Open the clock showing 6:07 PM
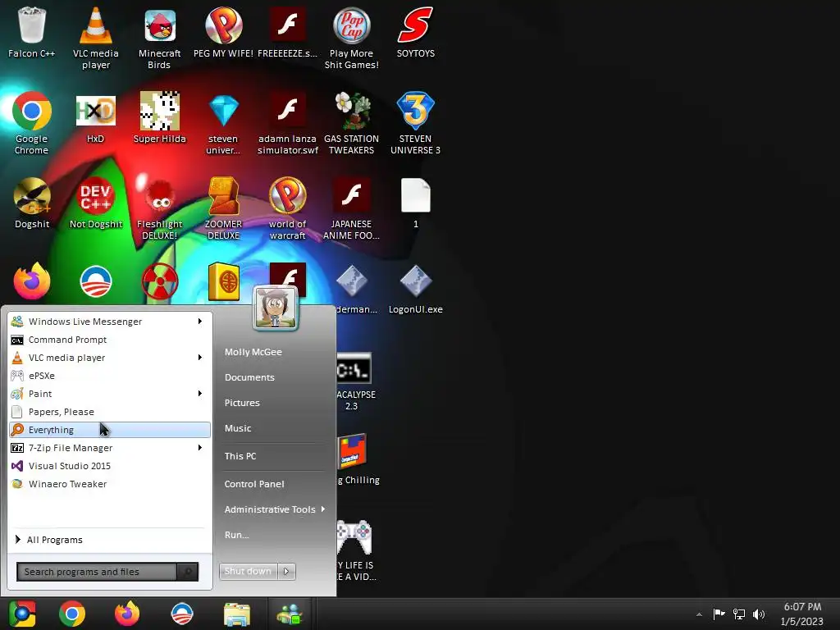The image size is (840, 630). 802,614
